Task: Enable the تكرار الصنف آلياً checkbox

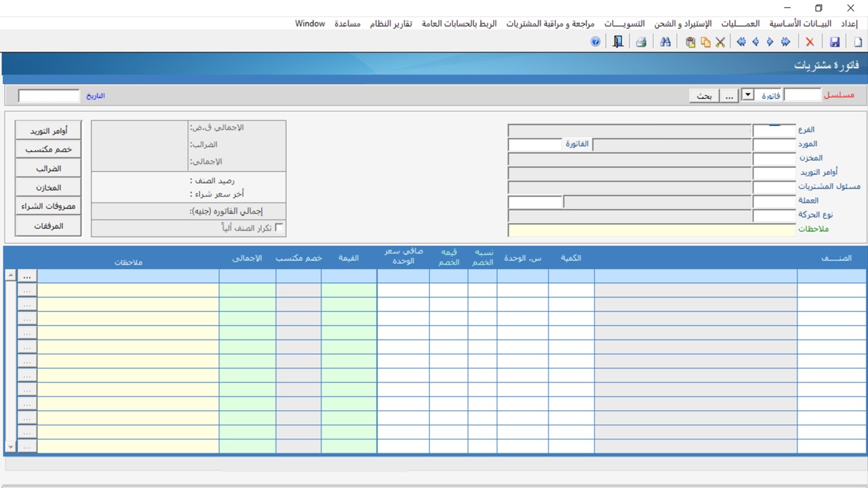Action: pyautogui.click(x=279, y=228)
